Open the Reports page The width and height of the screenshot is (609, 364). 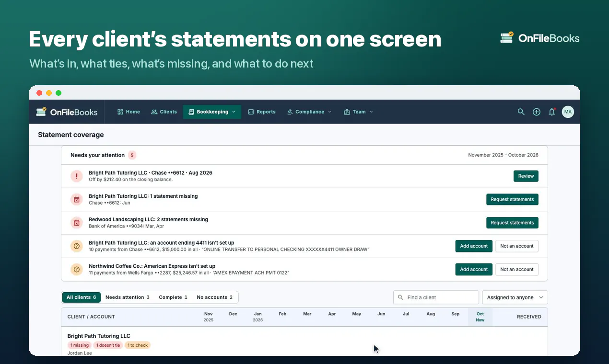click(262, 112)
